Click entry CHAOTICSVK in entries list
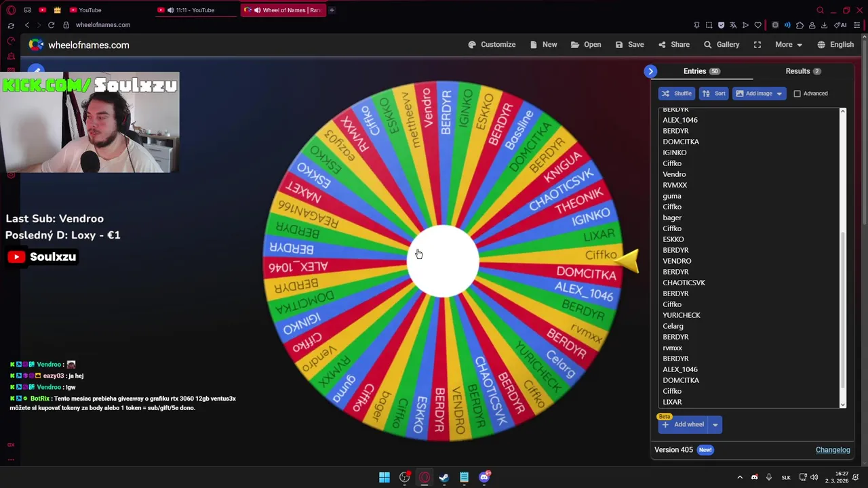 pos(684,283)
